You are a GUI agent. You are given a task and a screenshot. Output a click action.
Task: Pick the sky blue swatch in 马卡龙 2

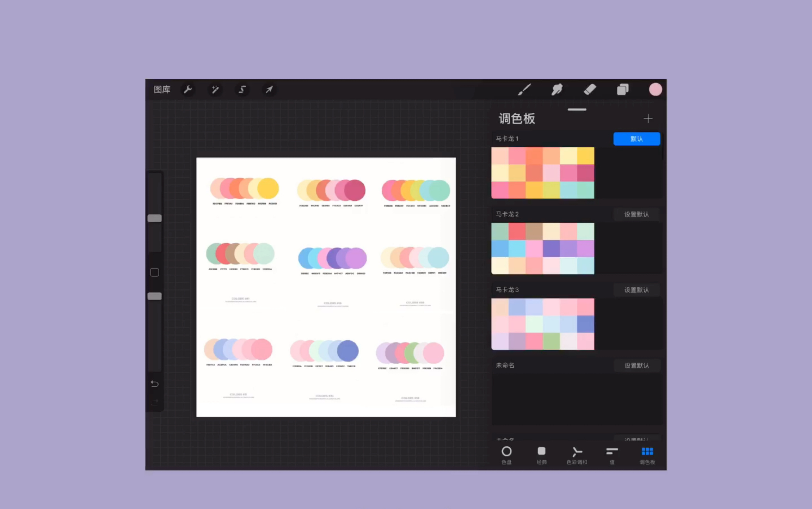[x=500, y=249]
